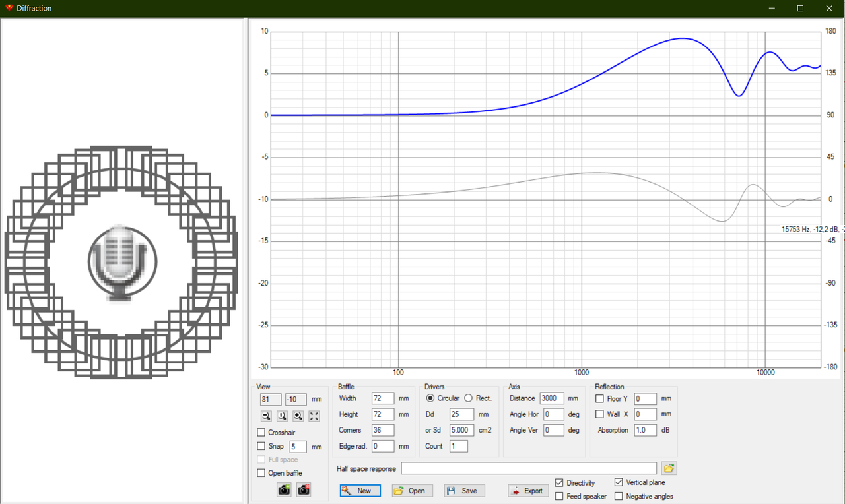Open a baffle file

coord(412,491)
